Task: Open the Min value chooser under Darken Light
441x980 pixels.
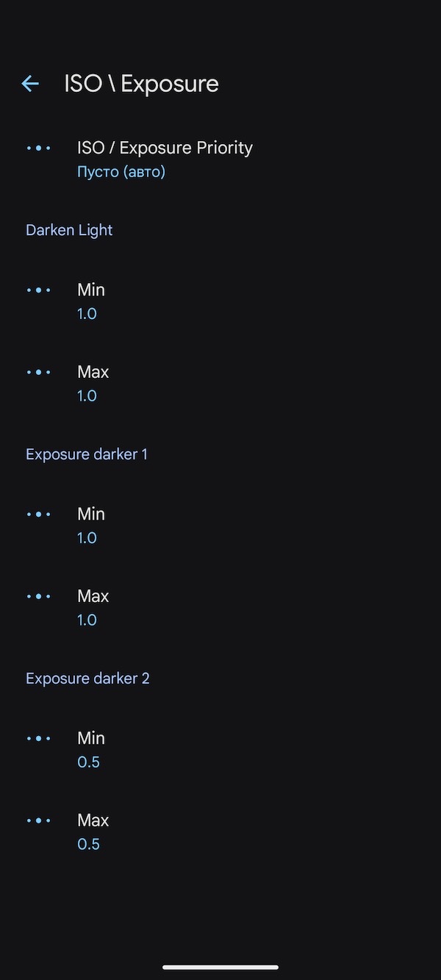Action: tap(90, 290)
